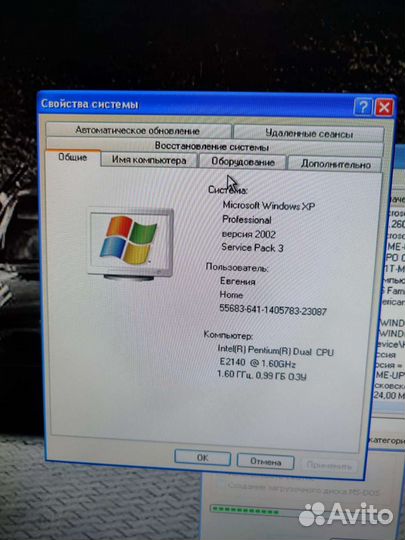Switch to the Оборудование tab

pos(243,162)
